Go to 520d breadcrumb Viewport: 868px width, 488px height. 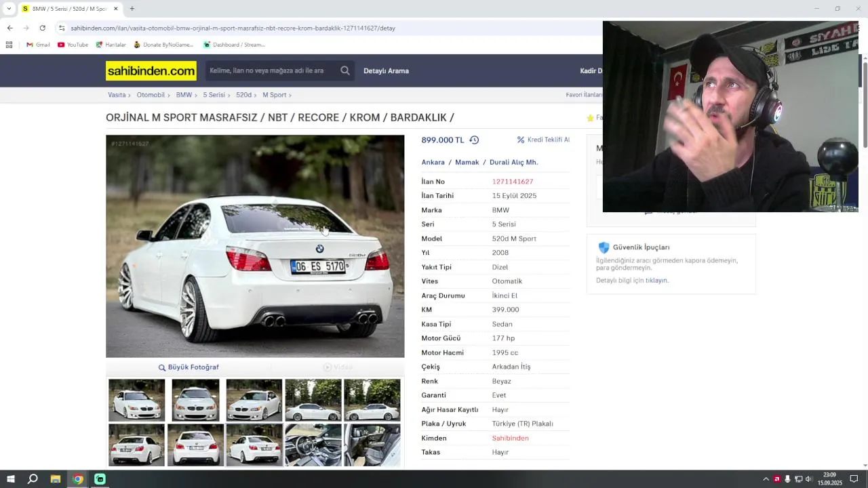click(243, 95)
